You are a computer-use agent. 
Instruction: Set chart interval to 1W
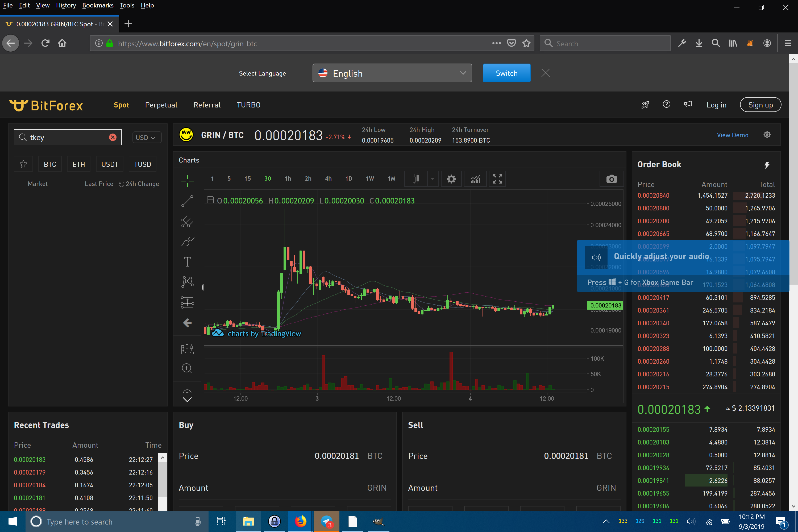pos(370,179)
